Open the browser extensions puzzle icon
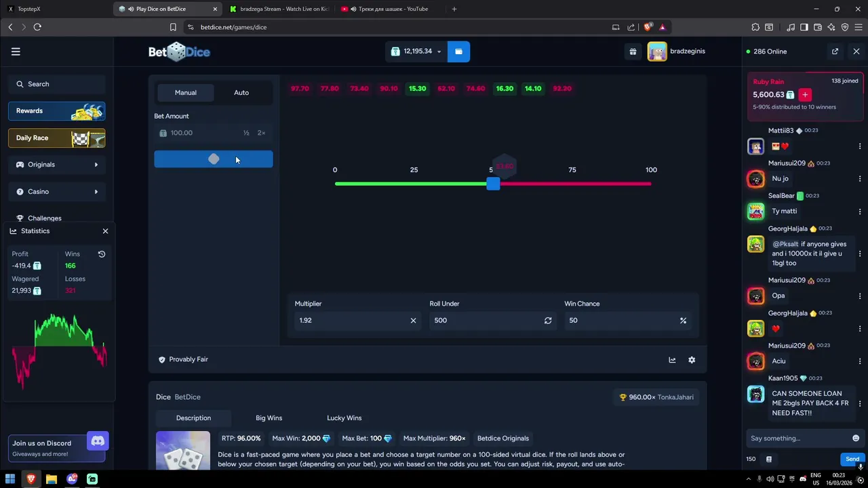The width and height of the screenshot is (868, 488). [x=755, y=27]
